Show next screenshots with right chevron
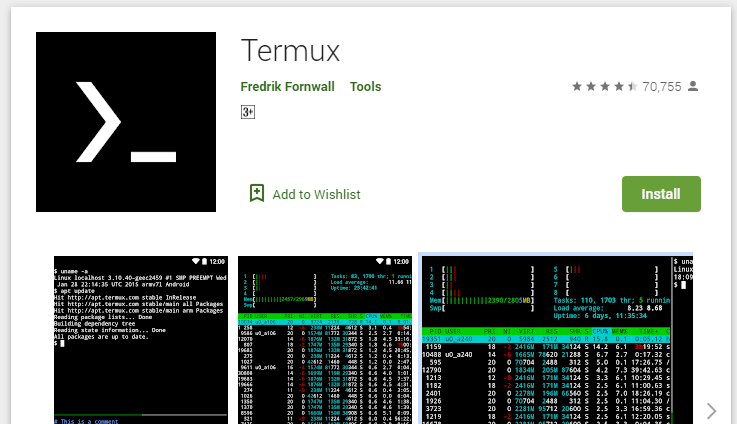Image resolution: width=737 pixels, height=424 pixels. tap(712, 411)
